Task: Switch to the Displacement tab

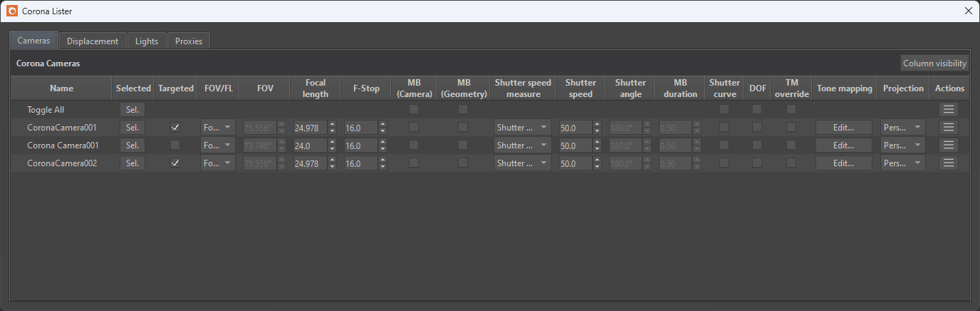Action: tap(93, 41)
